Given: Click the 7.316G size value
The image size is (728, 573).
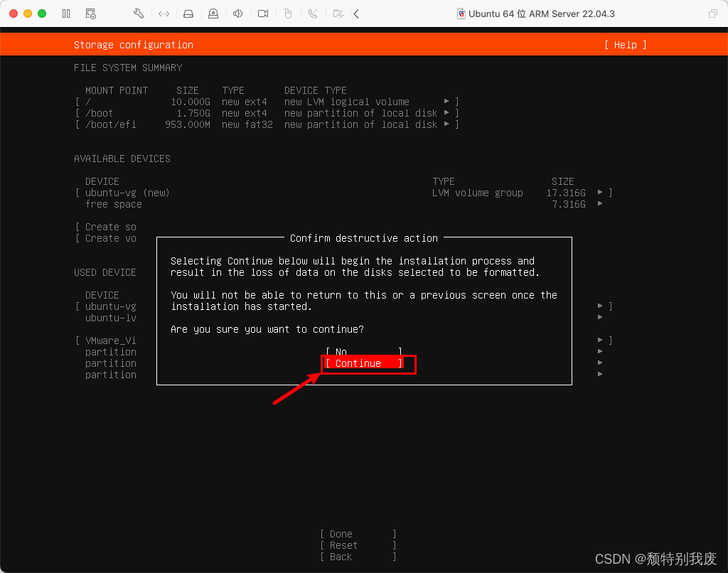Looking at the screenshot, I should click(569, 204).
